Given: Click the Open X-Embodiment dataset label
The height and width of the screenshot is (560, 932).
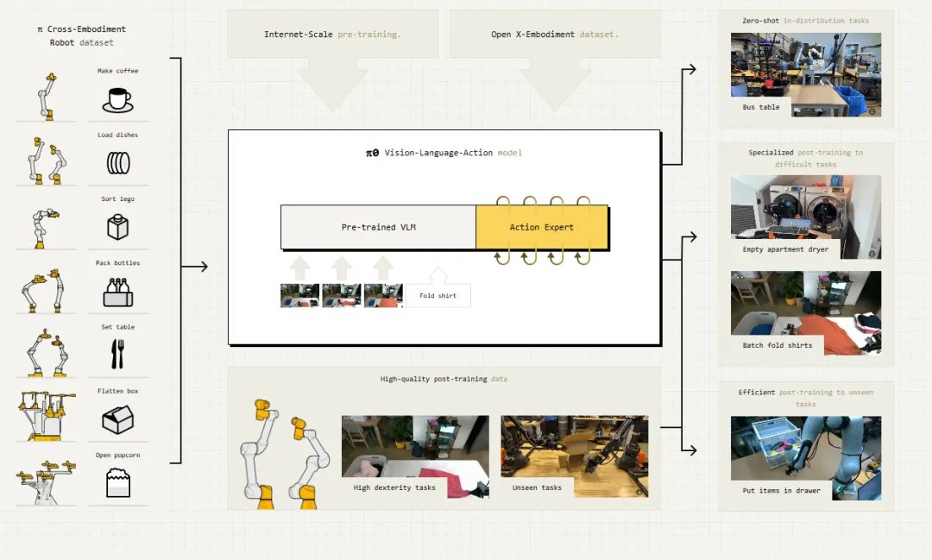Looking at the screenshot, I should [x=555, y=35].
